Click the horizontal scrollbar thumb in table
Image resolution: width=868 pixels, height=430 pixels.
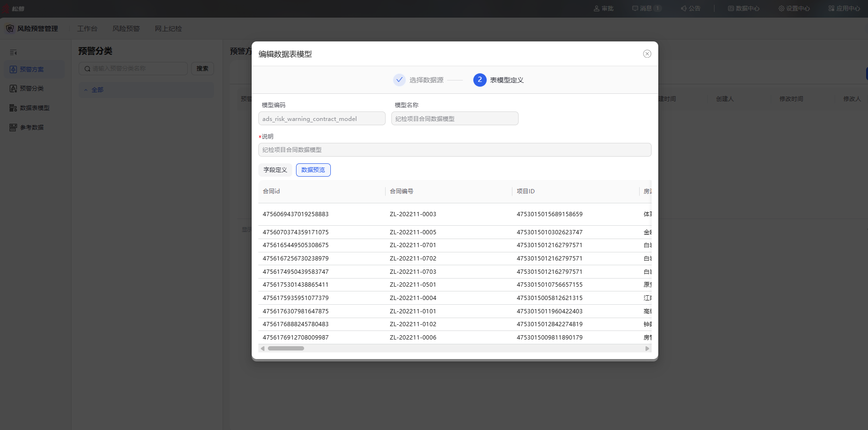click(x=286, y=349)
